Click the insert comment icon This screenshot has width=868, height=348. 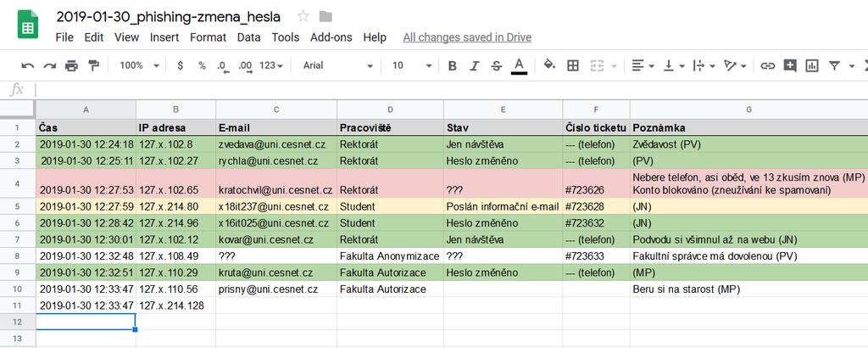point(790,65)
